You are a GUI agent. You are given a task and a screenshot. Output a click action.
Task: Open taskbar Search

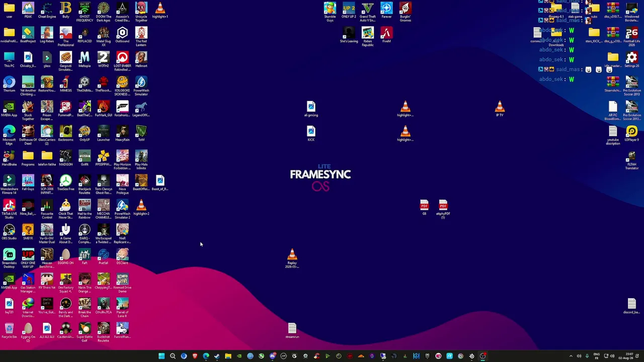pyautogui.click(x=173, y=356)
